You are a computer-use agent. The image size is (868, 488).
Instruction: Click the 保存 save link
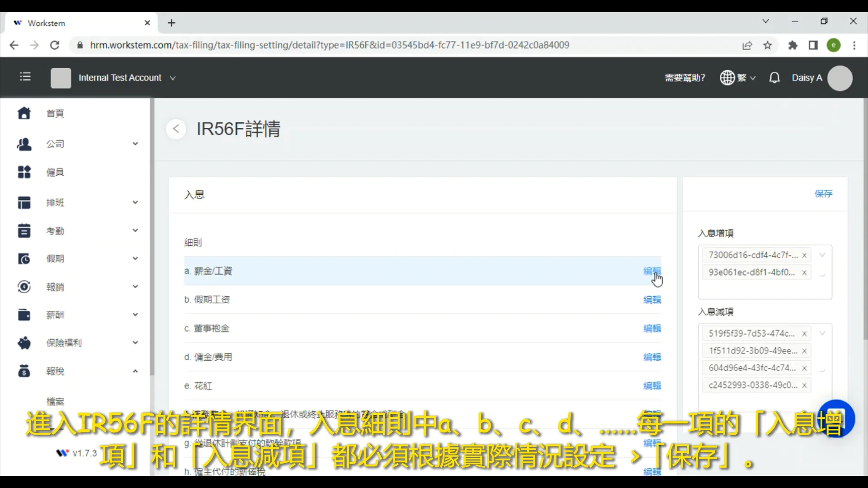pos(824,193)
